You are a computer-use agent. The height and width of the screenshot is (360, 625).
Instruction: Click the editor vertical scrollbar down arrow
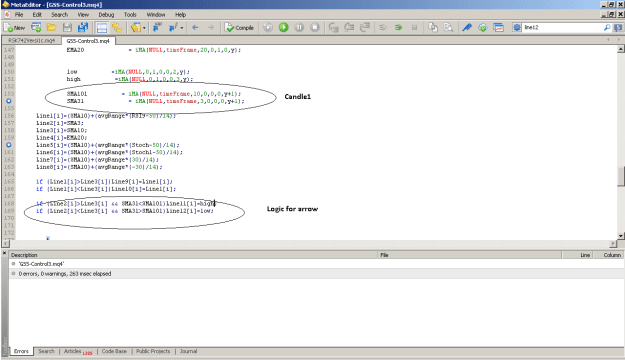point(621,236)
